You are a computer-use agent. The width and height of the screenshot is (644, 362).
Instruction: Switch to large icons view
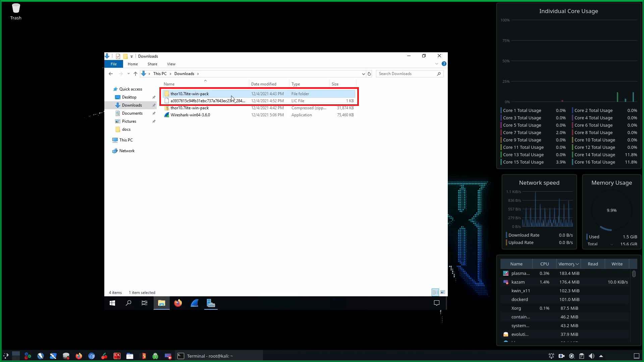443,292
